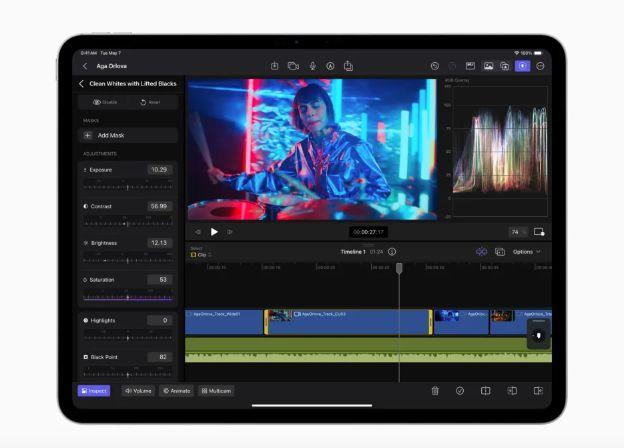
Task: Click the timeline info icon next to duration
Action: point(392,252)
